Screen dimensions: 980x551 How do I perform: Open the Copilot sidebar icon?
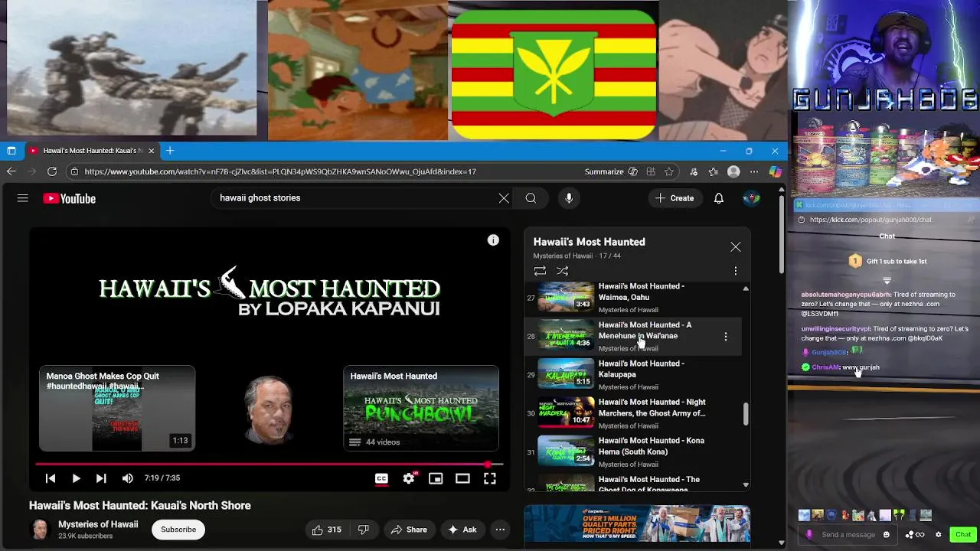coord(775,171)
